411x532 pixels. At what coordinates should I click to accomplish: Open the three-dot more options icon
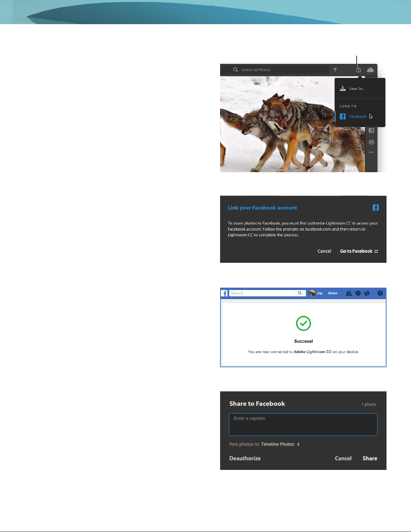[x=371, y=152]
